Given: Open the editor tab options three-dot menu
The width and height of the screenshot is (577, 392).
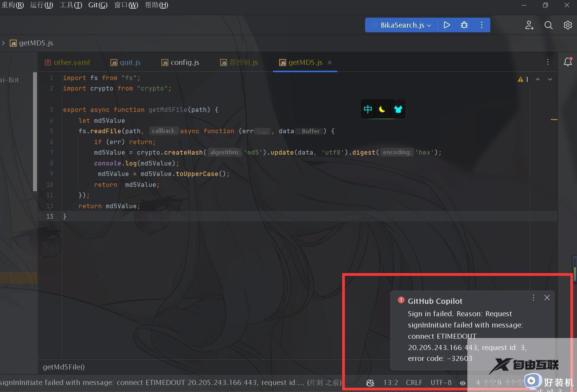Looking at the screenshot, I should (547, 62).
